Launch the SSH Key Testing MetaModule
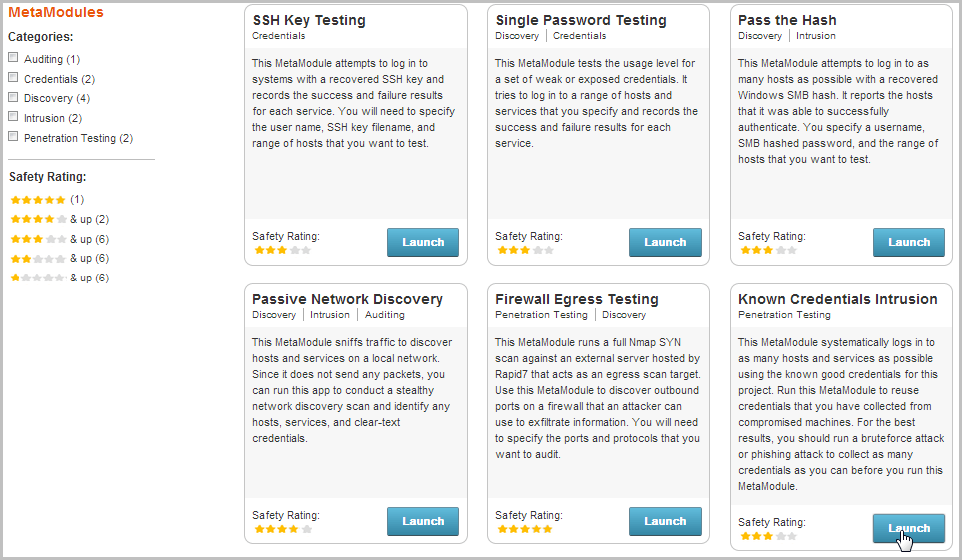 [x=423, y=242]
